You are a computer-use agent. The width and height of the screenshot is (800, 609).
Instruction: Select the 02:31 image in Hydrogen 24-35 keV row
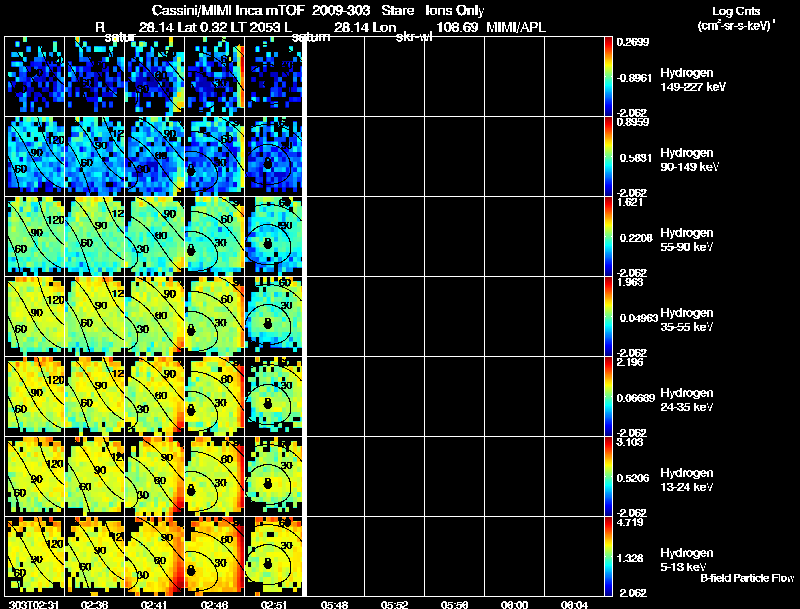[35, 397]
